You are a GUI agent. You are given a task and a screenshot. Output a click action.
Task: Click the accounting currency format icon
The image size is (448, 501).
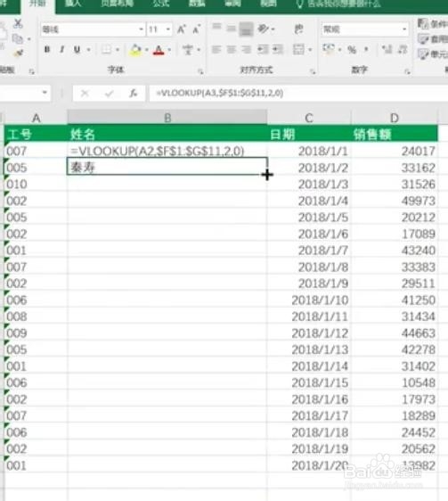tap(329, 49)
